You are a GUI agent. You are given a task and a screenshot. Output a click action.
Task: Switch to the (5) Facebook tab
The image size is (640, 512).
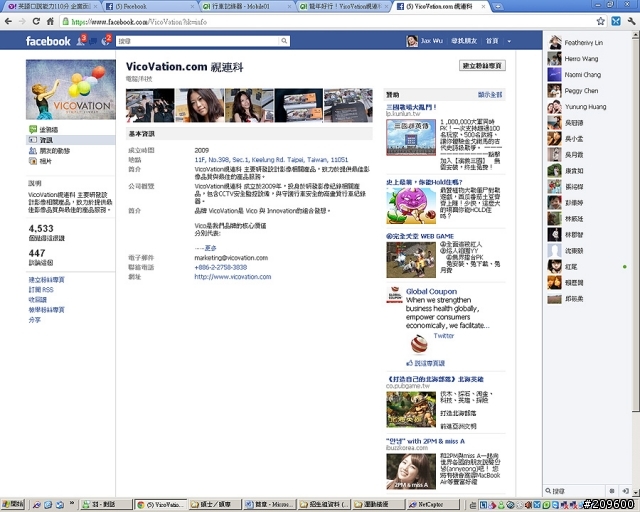(151, 7)
